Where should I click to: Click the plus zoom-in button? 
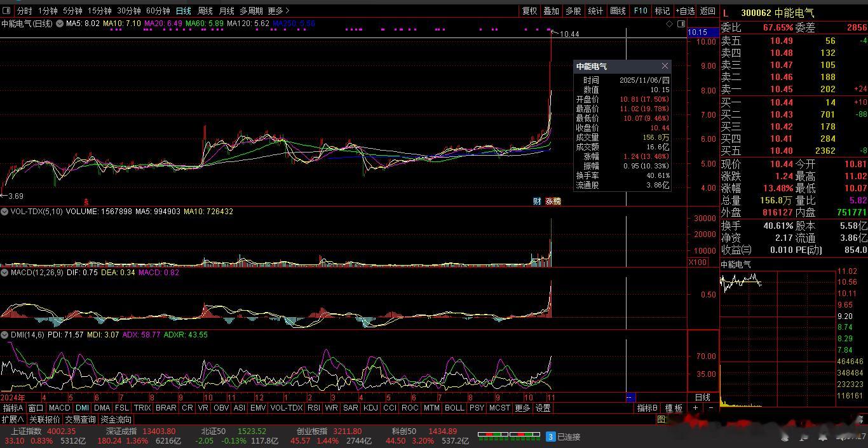(x=695, y=408)
